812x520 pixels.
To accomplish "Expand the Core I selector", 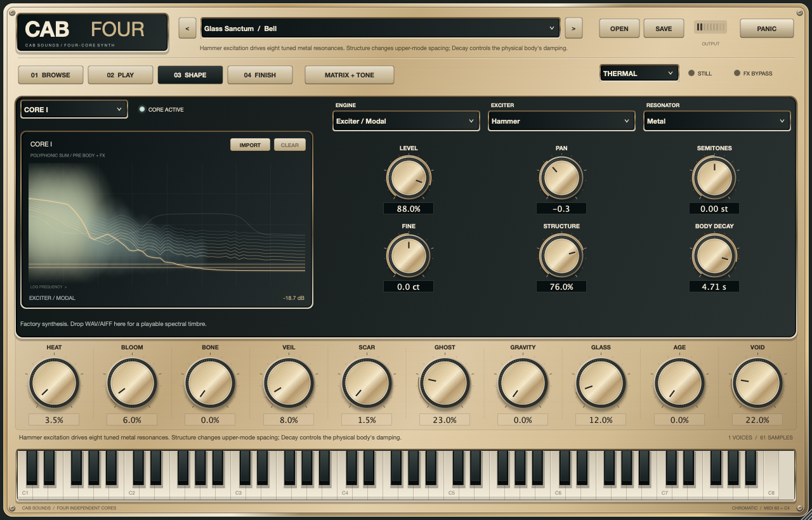I will [74, 110].
